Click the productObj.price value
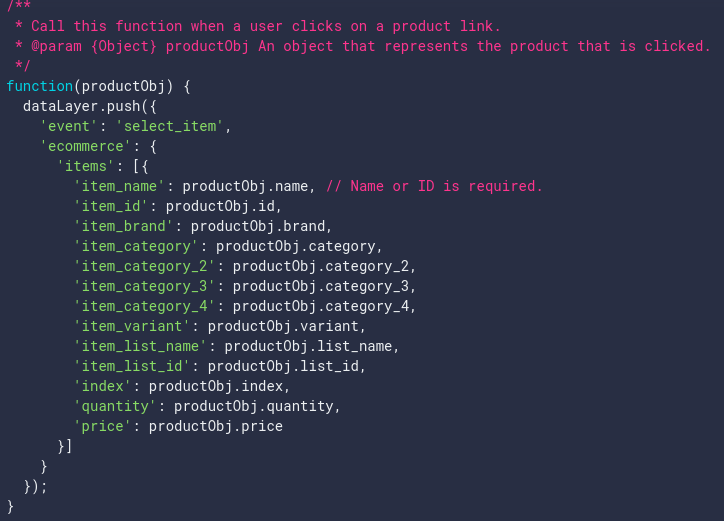Viewport: 724px width, 521px height. (x=215, y=426)
